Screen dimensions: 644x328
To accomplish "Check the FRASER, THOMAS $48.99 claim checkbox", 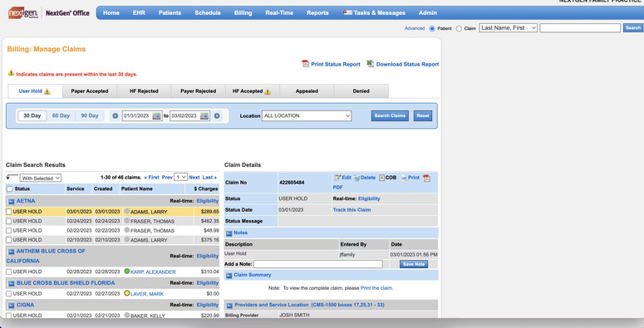I will [x=8, y=231].
